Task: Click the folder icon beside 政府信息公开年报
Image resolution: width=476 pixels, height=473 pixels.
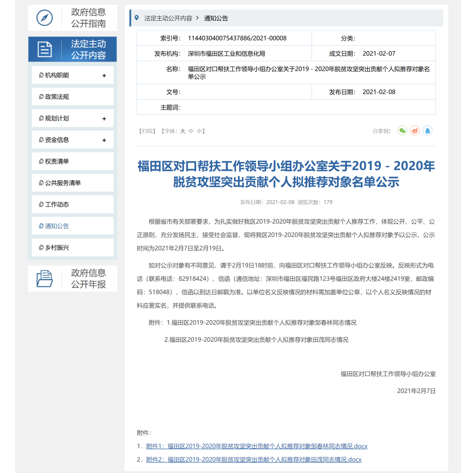Action: [45, 278]
